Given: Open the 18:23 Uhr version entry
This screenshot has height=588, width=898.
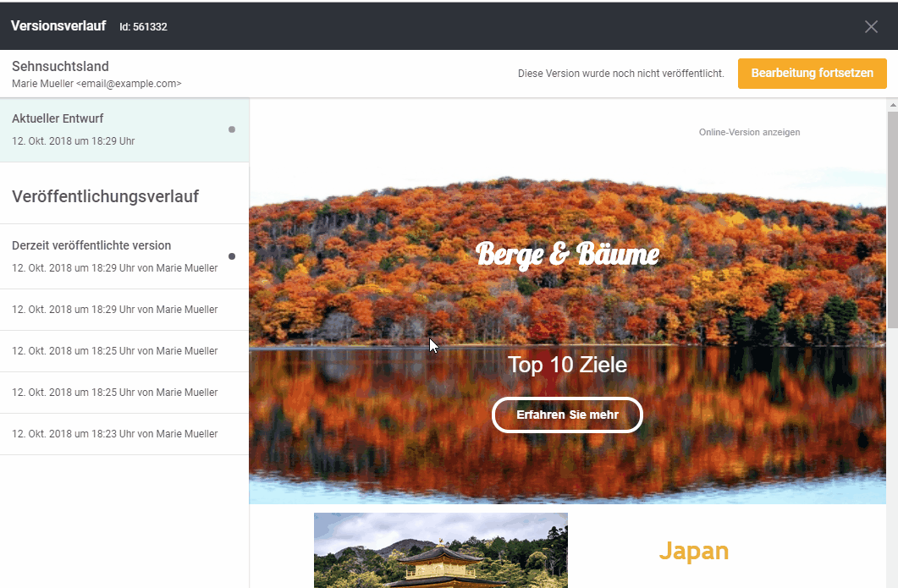Looking at the screenshot, I should [x=124, y=434].
